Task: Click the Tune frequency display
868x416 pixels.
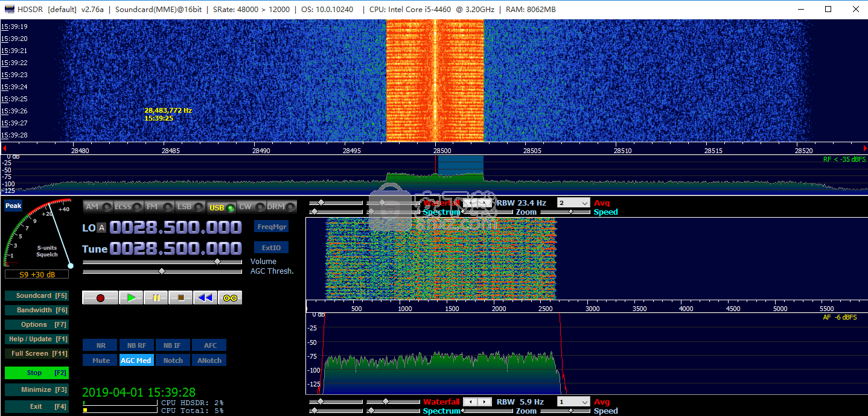Action: point(176,248)
